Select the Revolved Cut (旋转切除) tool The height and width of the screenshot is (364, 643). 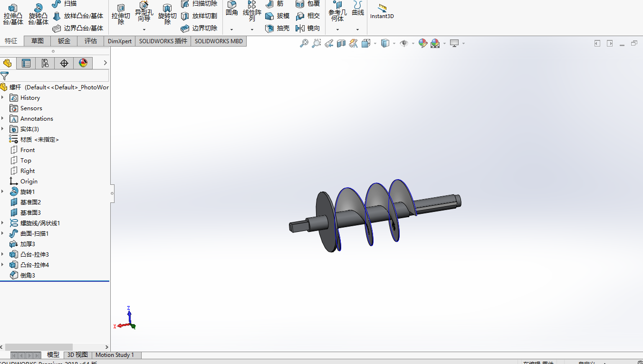click(167, 14)
